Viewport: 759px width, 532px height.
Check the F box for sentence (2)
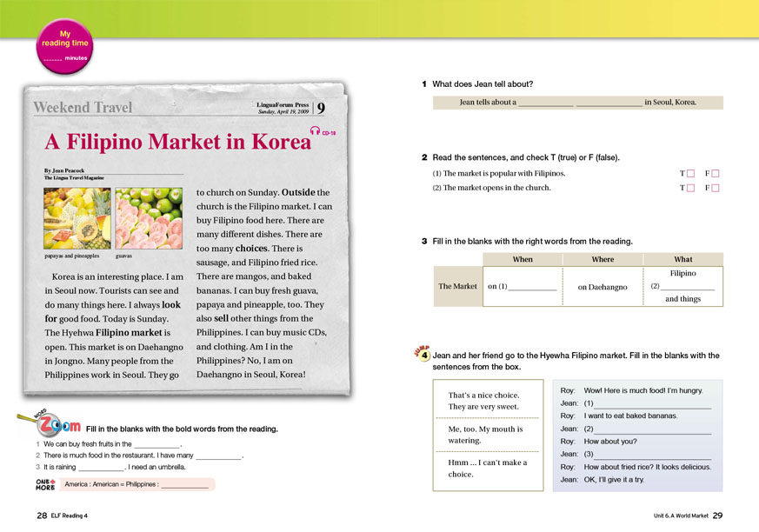(x=716, y=188)
